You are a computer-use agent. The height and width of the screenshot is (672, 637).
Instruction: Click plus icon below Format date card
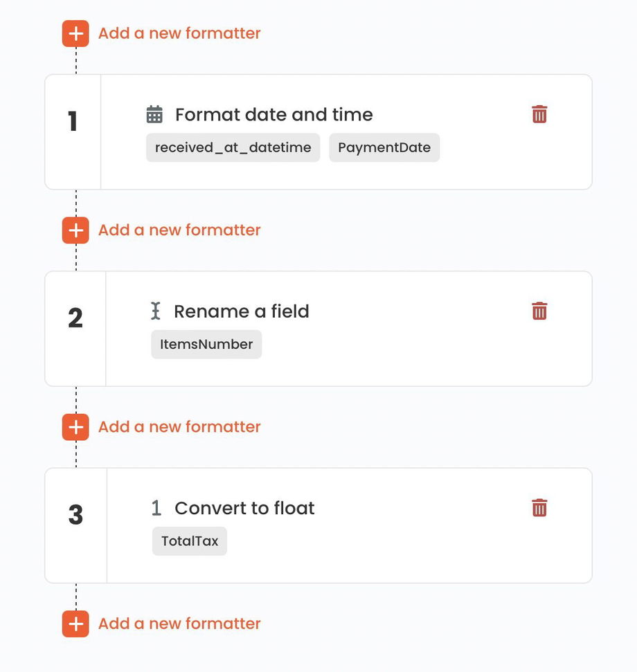pos(75,230)
